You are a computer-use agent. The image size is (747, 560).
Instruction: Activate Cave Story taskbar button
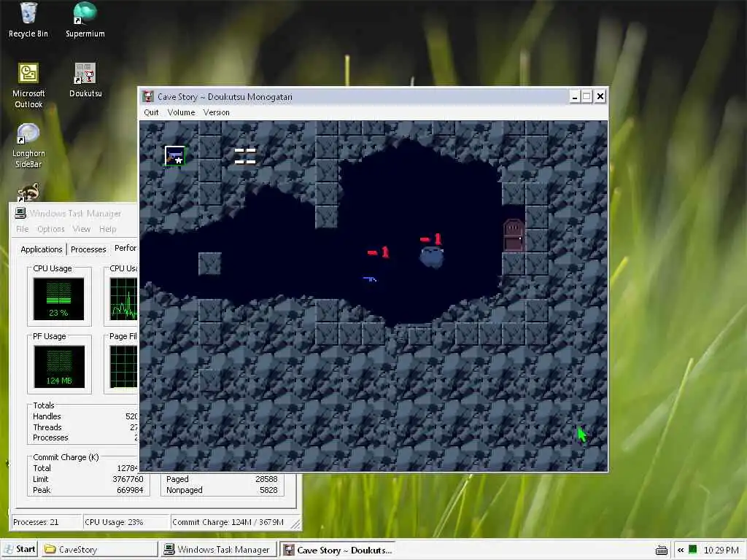(x=338, y=550)
